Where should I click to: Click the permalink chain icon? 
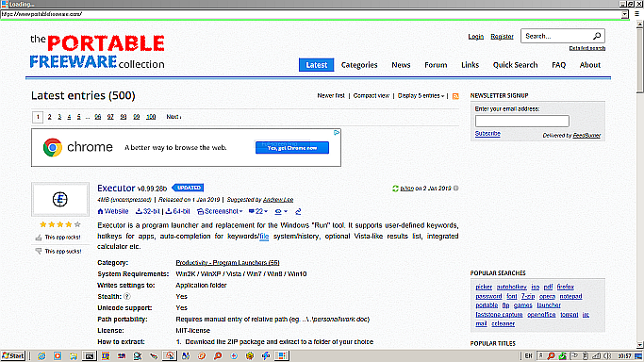[x=298, y=212]
